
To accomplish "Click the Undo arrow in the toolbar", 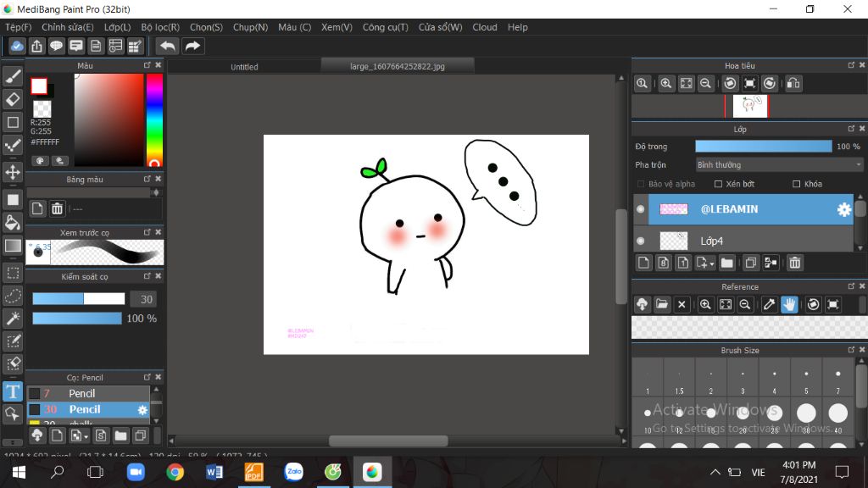I will click(167, 46).
